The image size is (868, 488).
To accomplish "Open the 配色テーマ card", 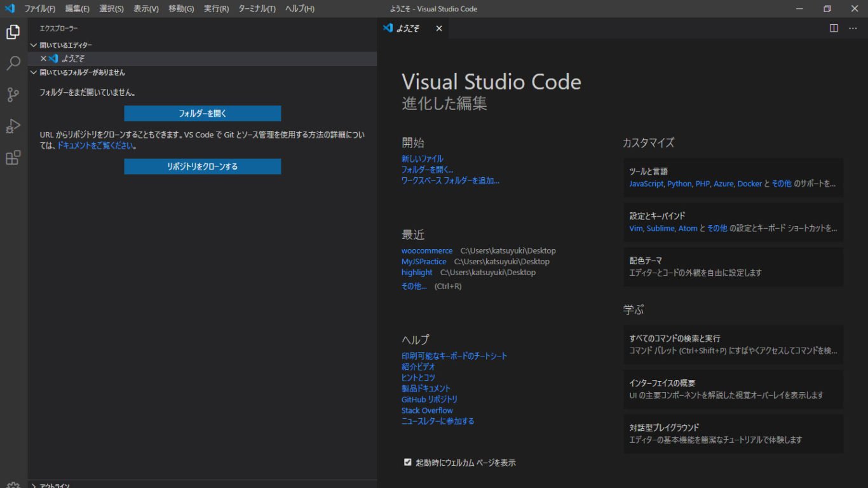I will click(x=733, y=267).
